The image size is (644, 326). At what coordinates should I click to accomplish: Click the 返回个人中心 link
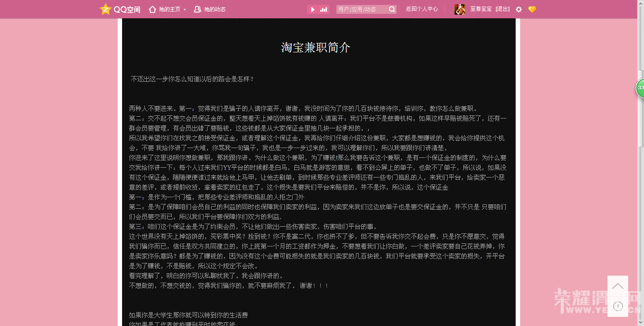(422, 9)
